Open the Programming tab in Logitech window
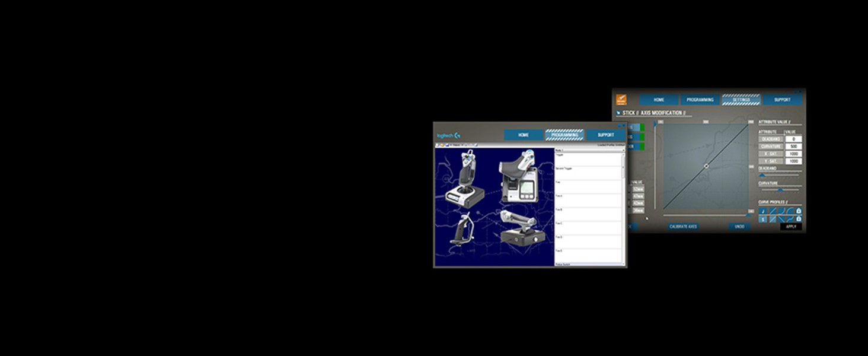The width and height of the screenshot is (868, 356). (564, 135)
